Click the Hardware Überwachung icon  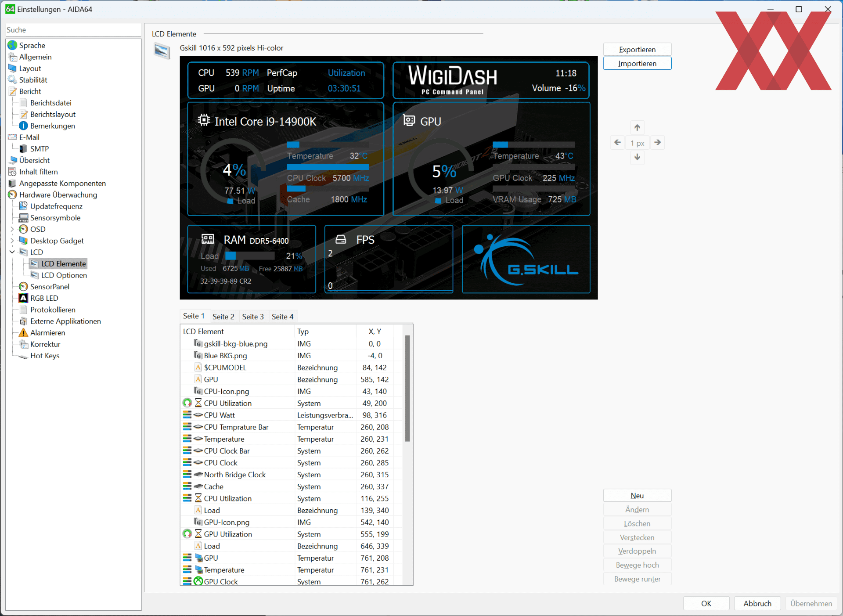[12, 195]
